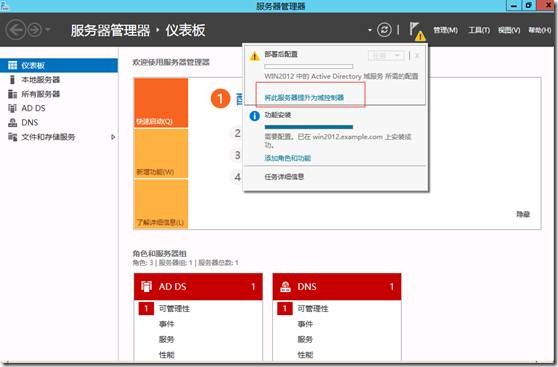Click the yellow warning icon by 部署后配置
Viewport: 558px width, 367px height.
[254, 56]
